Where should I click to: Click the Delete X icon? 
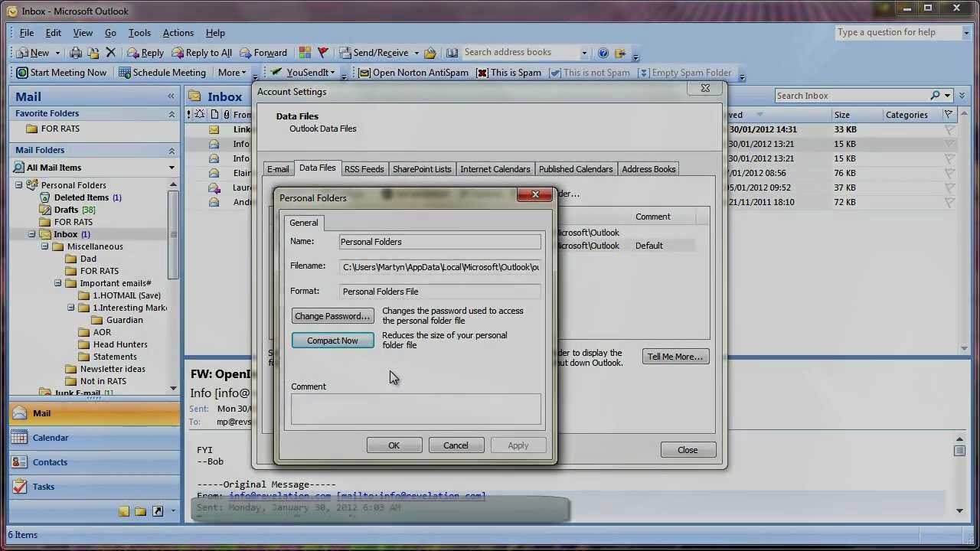111,53
